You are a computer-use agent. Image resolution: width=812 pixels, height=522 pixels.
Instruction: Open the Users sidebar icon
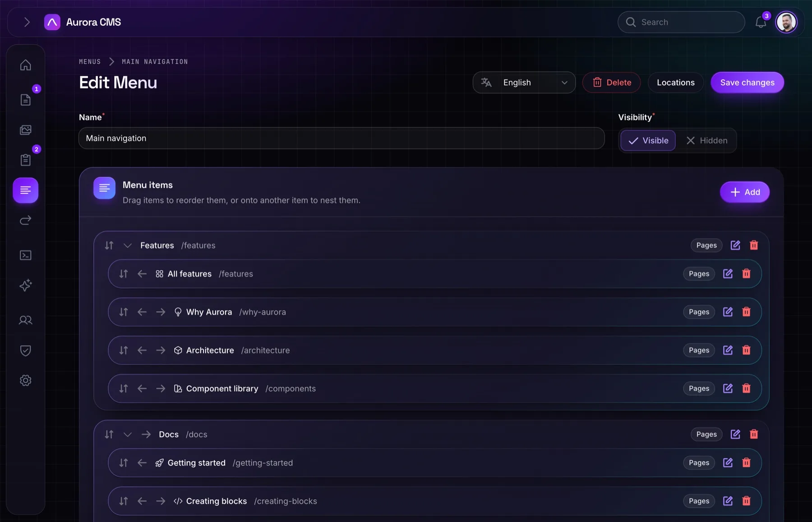coord(26,320)
